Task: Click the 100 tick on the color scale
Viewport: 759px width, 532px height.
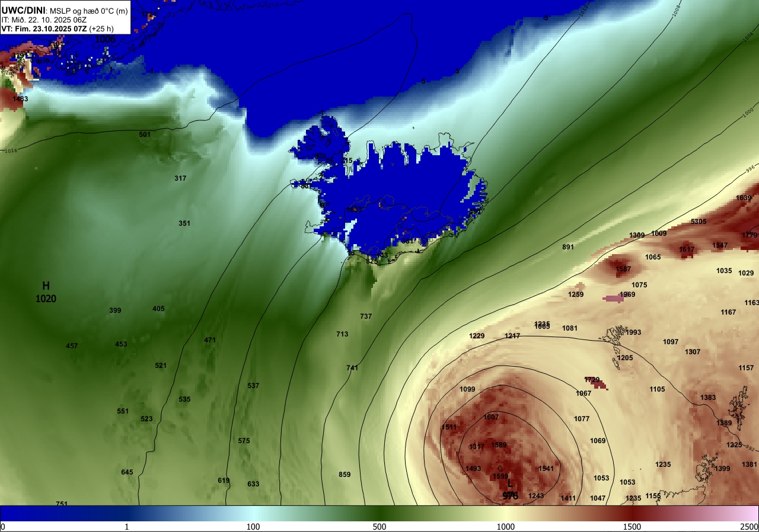Action: (x=253, y=527)
